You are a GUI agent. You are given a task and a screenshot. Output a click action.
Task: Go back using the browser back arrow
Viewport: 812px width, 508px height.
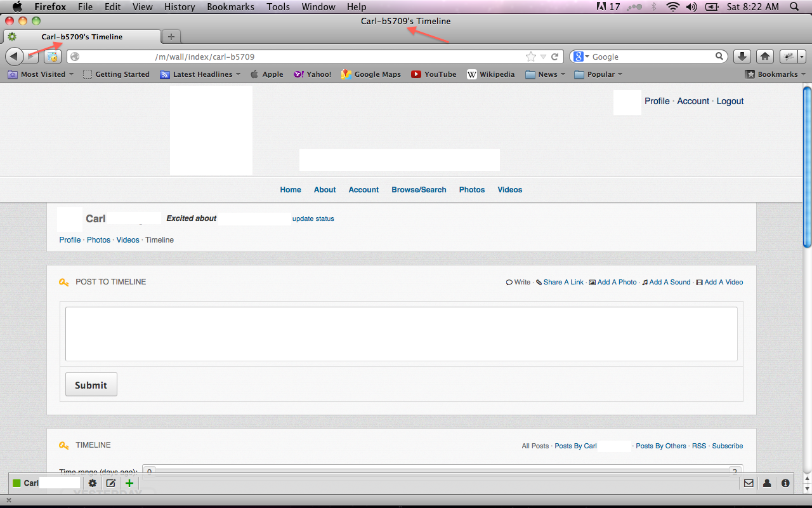14,57
